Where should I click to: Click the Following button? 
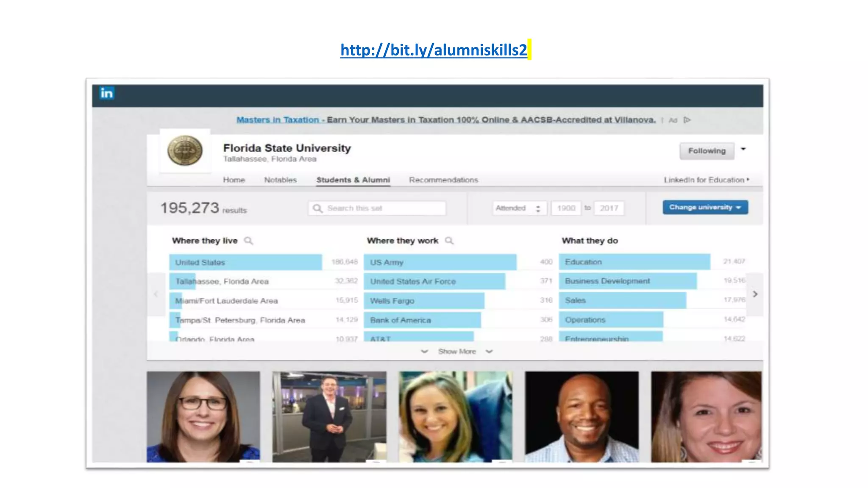coord(707,151)
